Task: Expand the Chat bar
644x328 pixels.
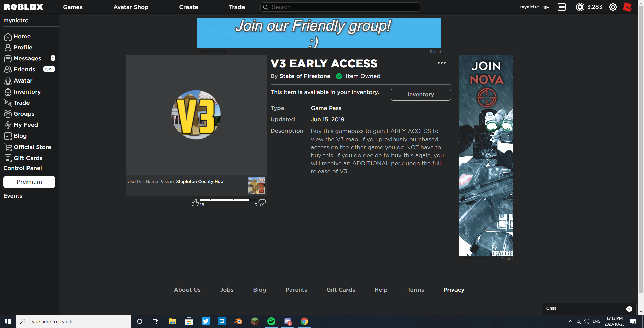Action: click(589, 309)
